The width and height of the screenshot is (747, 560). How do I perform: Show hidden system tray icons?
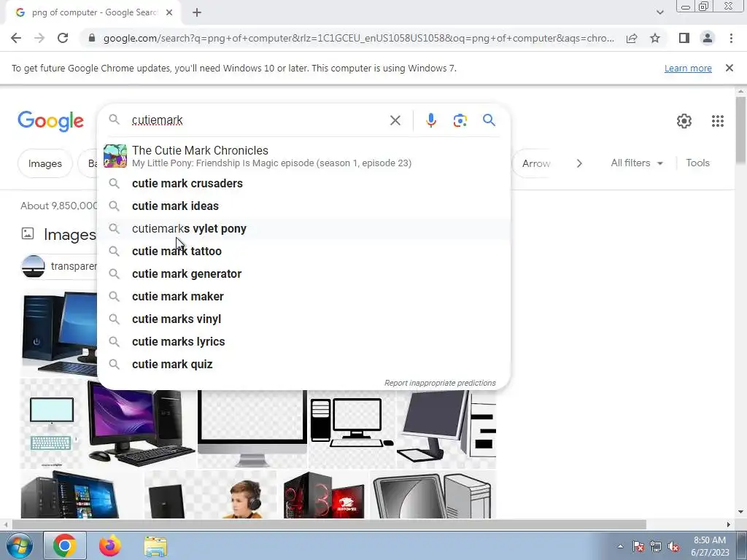[x=620, y=546]
